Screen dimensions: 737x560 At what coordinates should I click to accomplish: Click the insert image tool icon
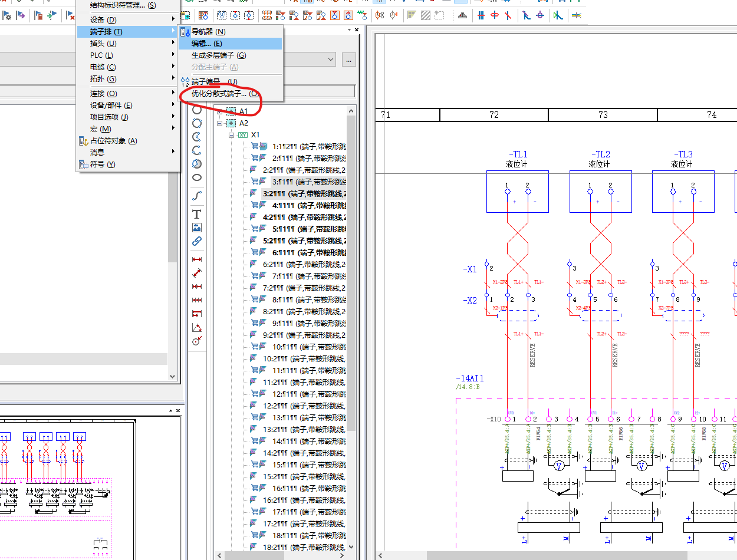[x=197, y=228]
